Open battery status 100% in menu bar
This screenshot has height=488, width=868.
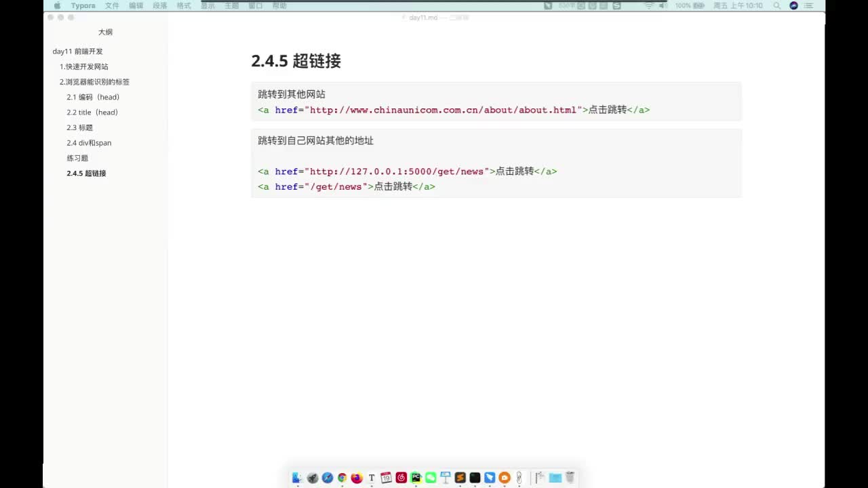click(690, 5)
